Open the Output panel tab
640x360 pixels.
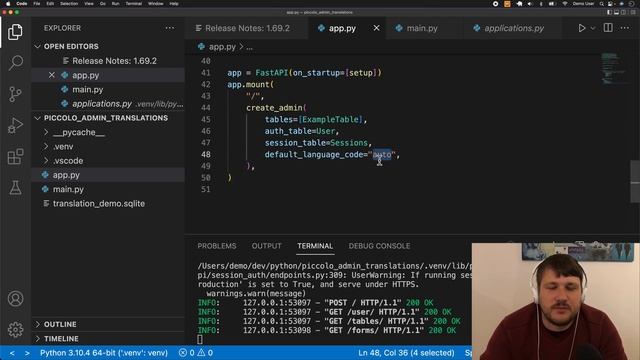tap(267, 246)
